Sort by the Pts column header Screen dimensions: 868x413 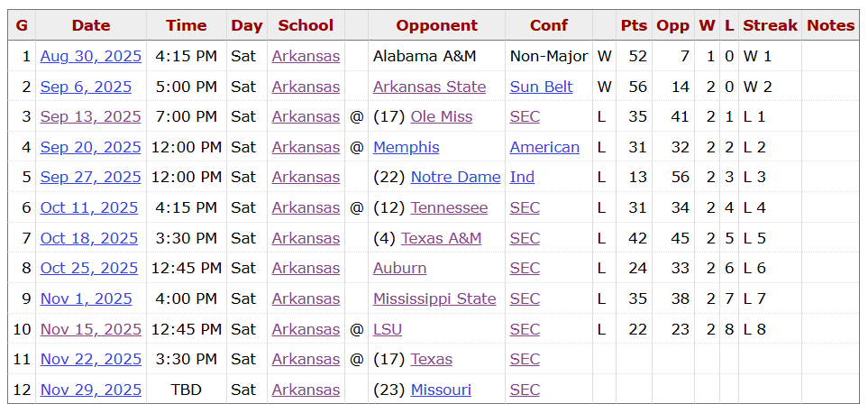click(x=634, y=25)
